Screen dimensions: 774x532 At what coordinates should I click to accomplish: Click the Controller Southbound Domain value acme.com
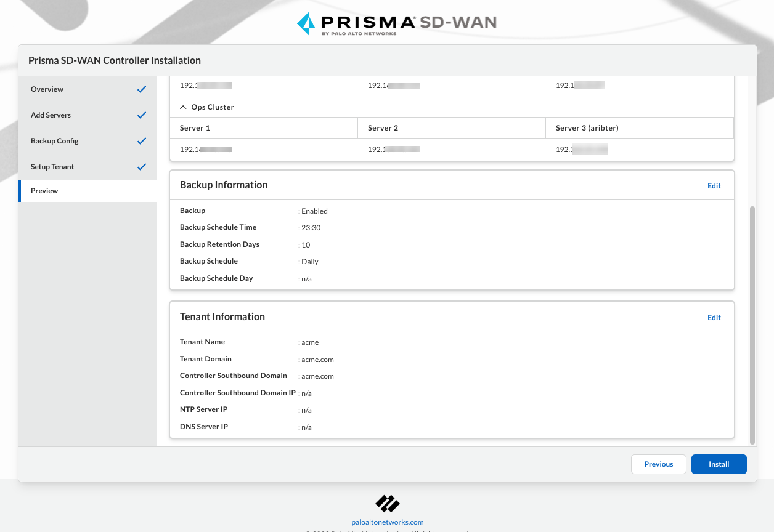[317, 376]
